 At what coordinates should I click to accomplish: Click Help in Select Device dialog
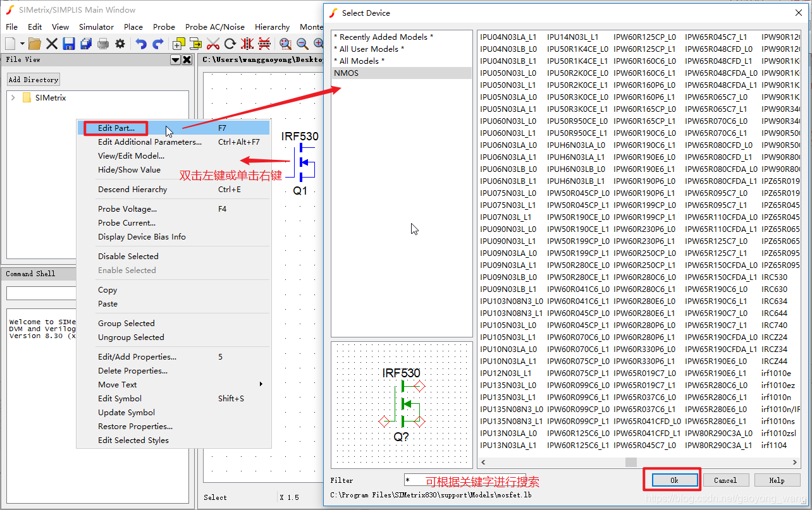(777, 480)
